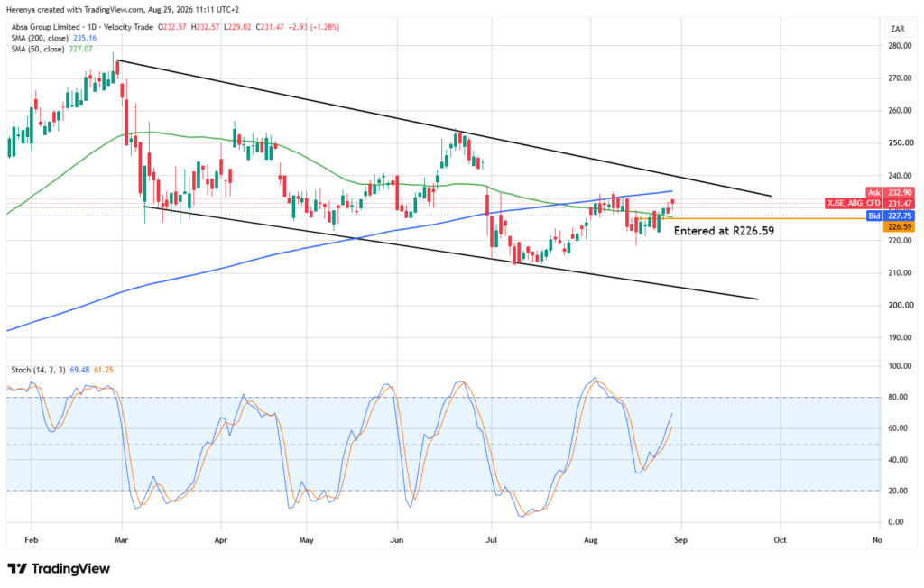Viewport: 924px width, 588px height.
Task: Select the lower black channel trendline
Action: click(x=451, y=253)
